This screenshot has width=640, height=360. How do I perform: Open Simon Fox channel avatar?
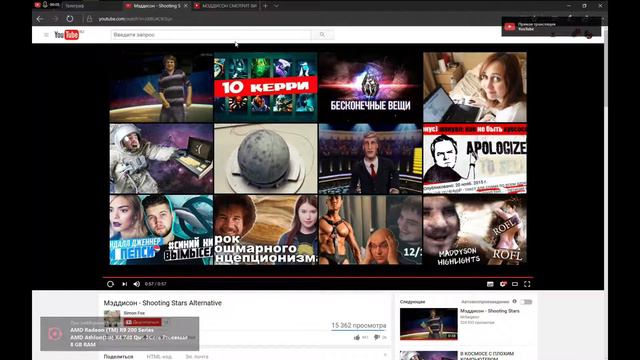112,319
